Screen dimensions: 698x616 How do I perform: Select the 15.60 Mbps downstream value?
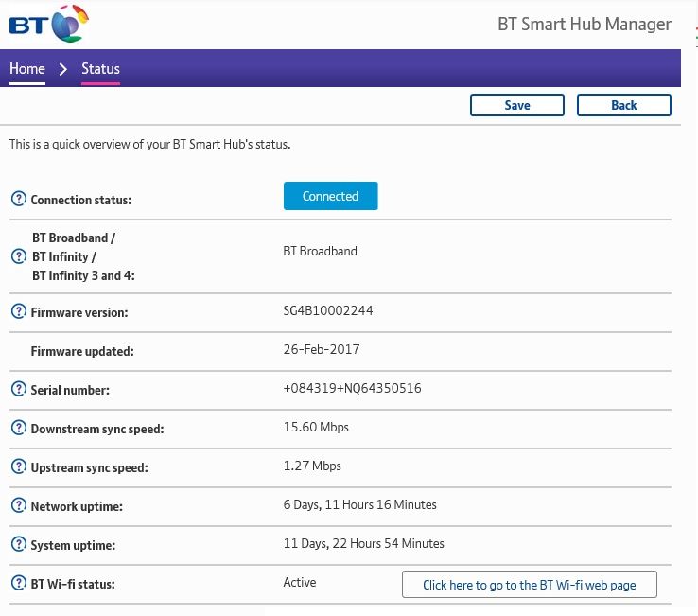tap(316, 427)
